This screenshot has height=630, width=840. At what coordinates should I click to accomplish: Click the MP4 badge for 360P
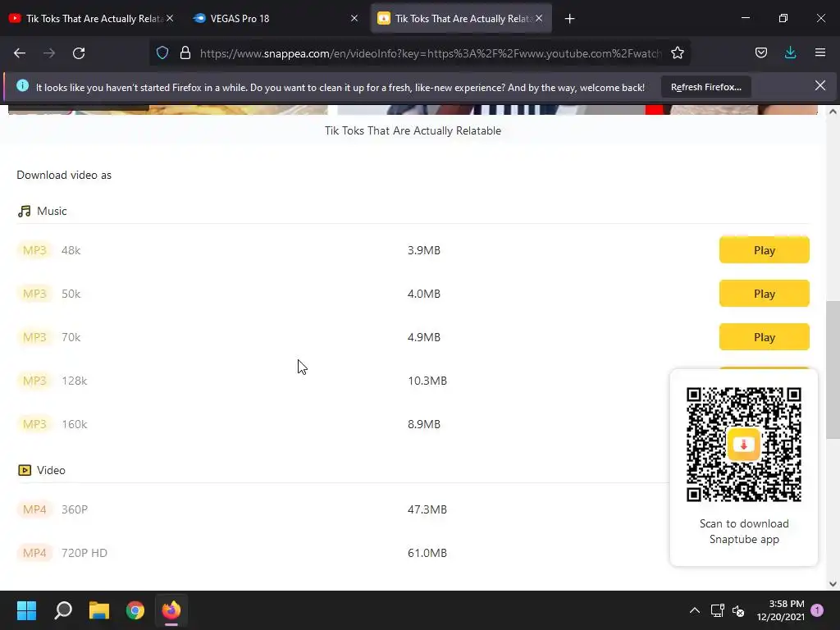tap(34, 509)
